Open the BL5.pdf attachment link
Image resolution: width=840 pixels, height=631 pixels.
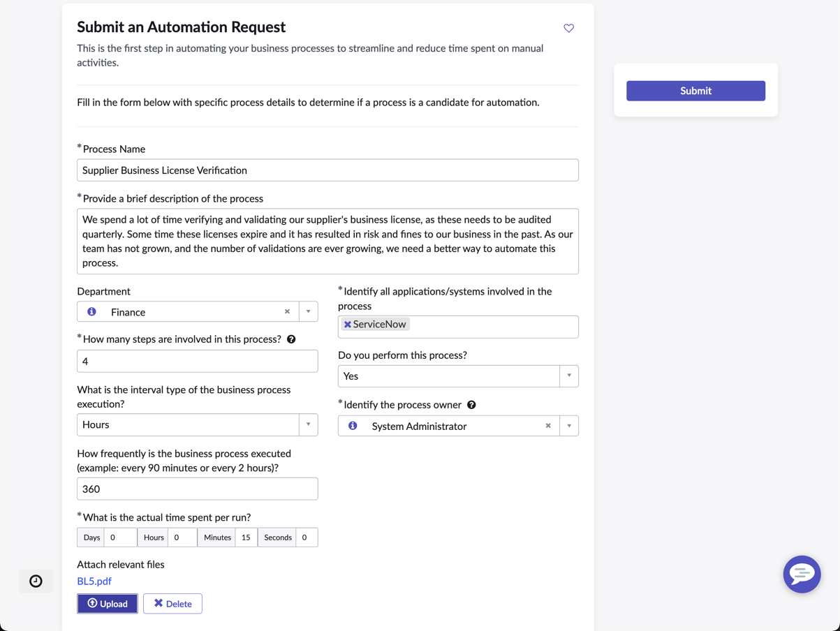[94, 581]
